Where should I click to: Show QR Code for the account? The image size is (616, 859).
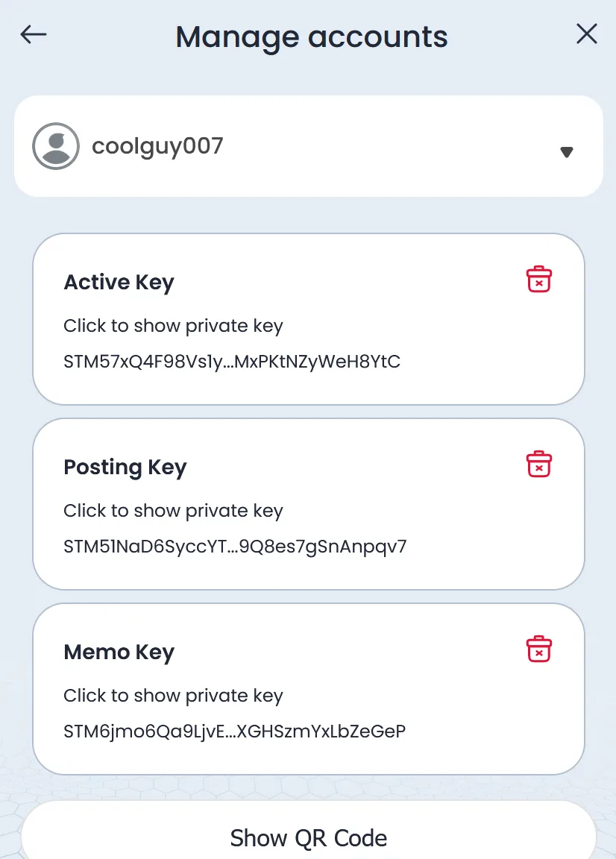[x=309, y=831]
